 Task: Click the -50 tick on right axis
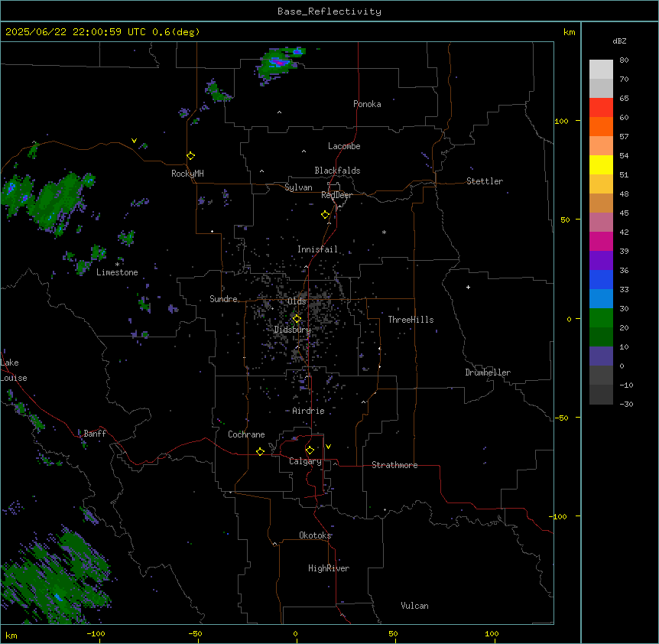561,418
